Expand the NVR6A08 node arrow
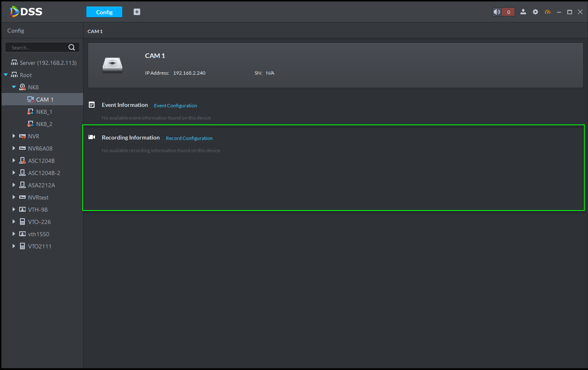The width and height of the screenshot is (588, 370). [x=14, y=148]
